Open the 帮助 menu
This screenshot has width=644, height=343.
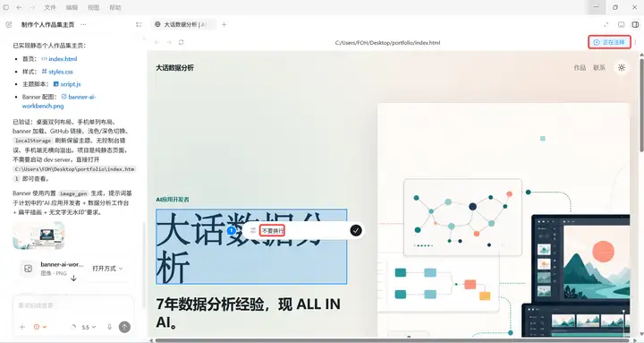point(115,7)
